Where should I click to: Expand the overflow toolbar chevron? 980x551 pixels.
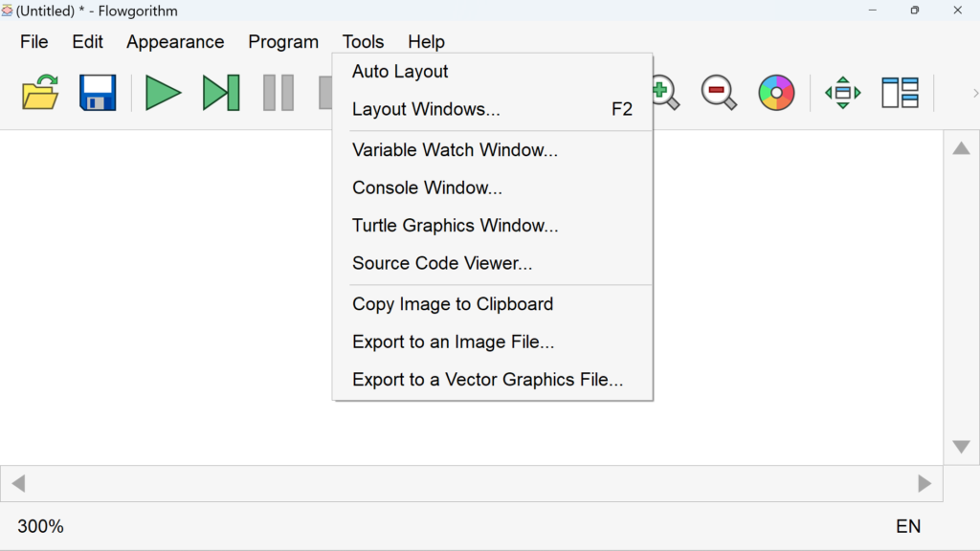coord(974,93)
